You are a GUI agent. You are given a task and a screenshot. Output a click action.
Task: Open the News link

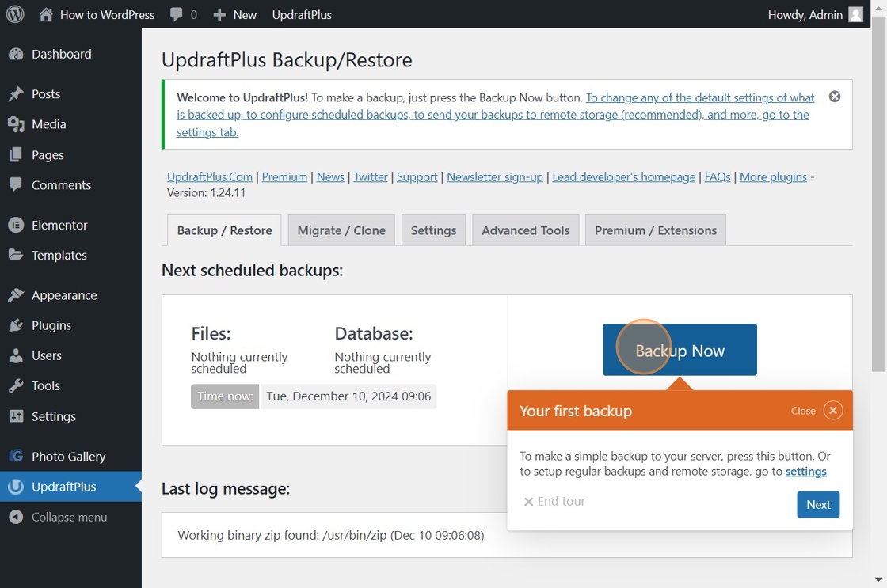[x=330, y=177]
